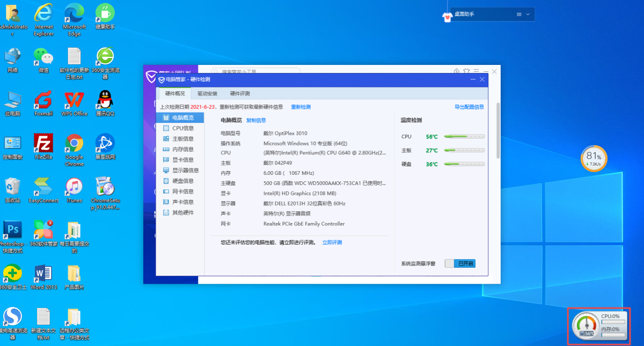Select the Foxmail desktop icon
Viewport: 644px width, 346px height.
tap(43, 104)
